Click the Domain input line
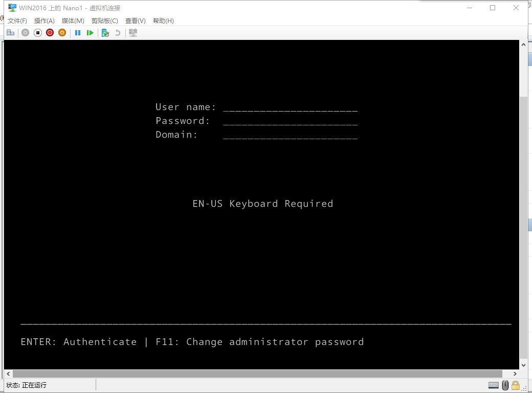This screenshot has width=532, height=393. [x=291, y=135]
